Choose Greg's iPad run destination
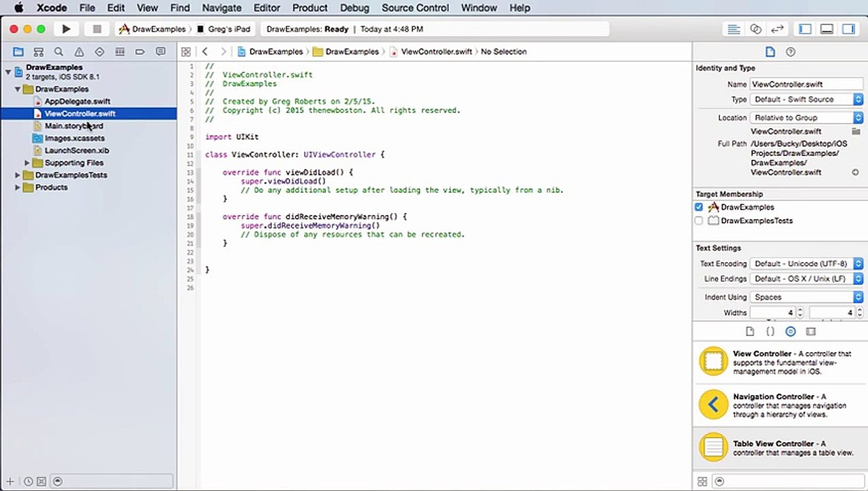Screen dimensions: 868x491 coord(223,29)
